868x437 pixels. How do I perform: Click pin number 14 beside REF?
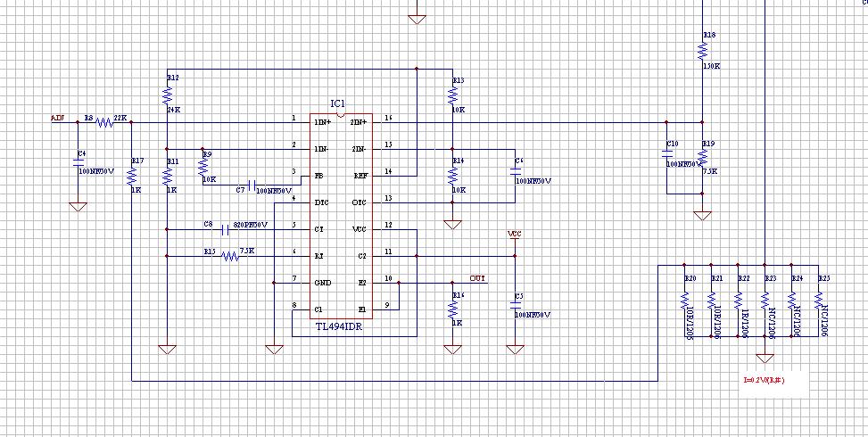pos(389,171)
